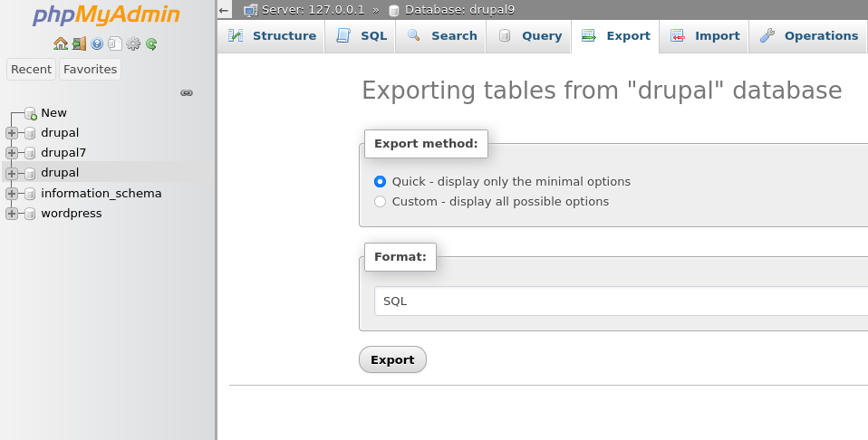
Task: Follow the Server: 127.0.0.1 breadcrumb link
Action: click(x=313, y=10)
